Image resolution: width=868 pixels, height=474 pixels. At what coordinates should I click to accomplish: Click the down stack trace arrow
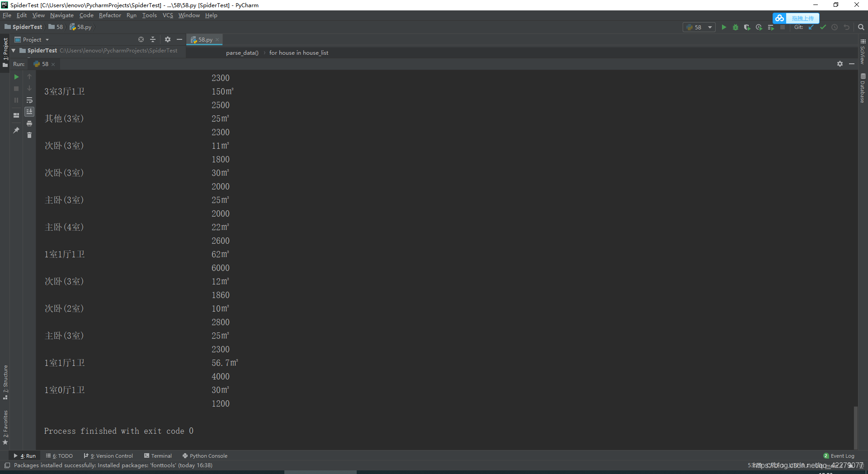coord(29,89)
